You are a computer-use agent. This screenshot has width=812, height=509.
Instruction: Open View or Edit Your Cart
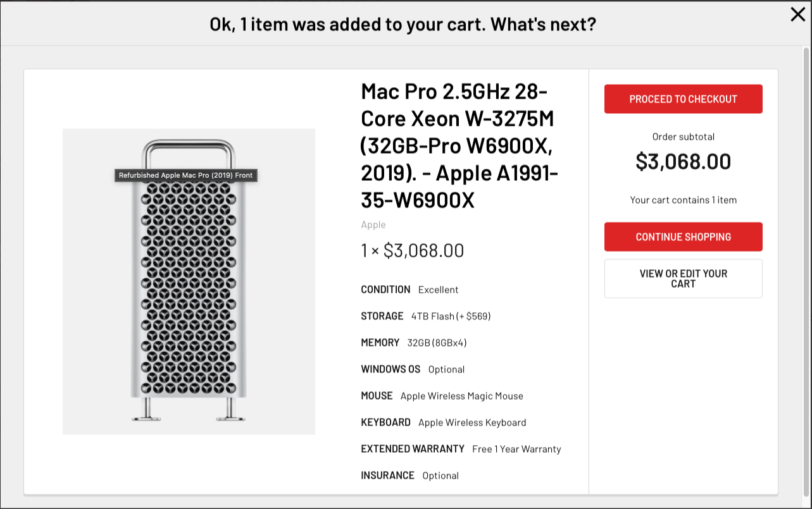click(683, 279)
